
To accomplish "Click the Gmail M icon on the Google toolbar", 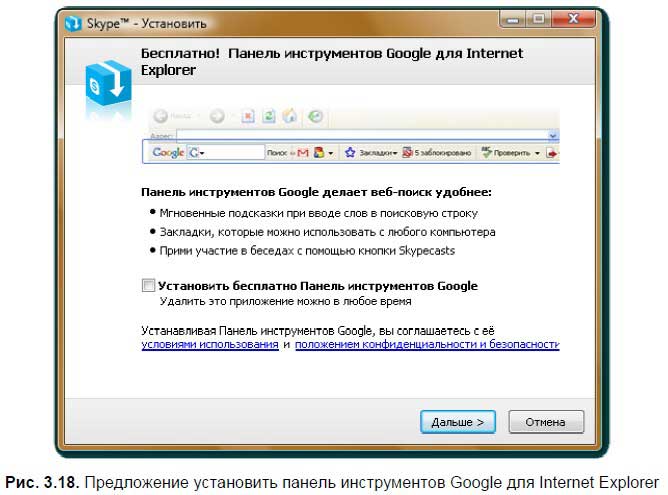I will click(303, 153).
